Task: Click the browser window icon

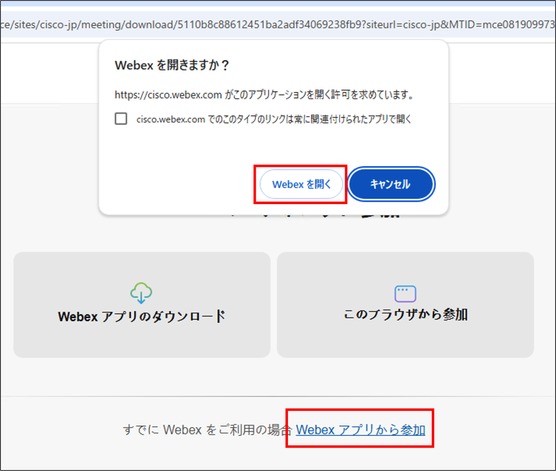Action: 405,293
